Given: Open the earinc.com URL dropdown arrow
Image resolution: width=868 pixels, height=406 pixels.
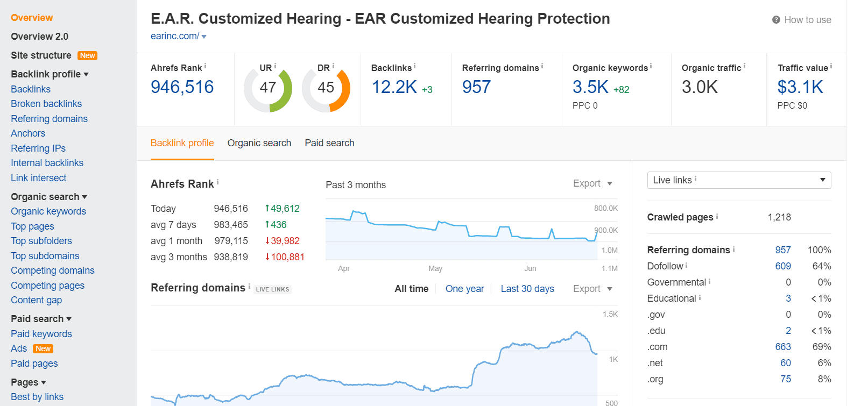Looking at the screenshot, I should pos(204,37).
